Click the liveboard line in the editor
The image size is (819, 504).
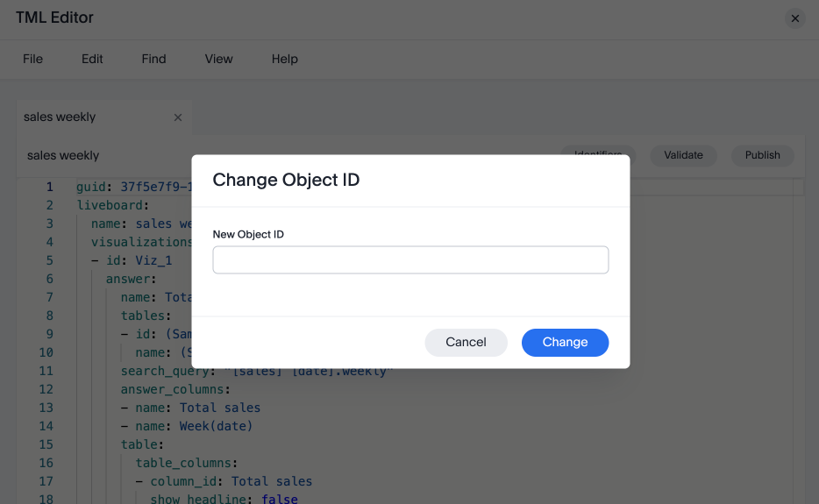click(113, 205)
